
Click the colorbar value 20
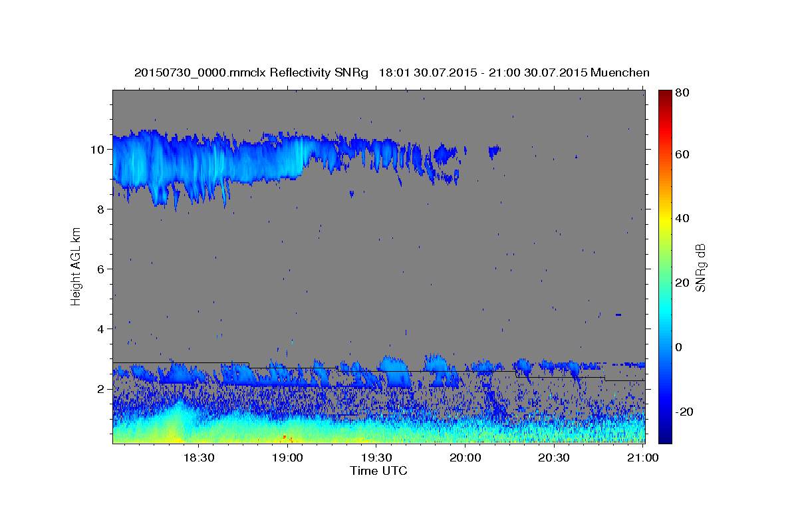point(681,283)
